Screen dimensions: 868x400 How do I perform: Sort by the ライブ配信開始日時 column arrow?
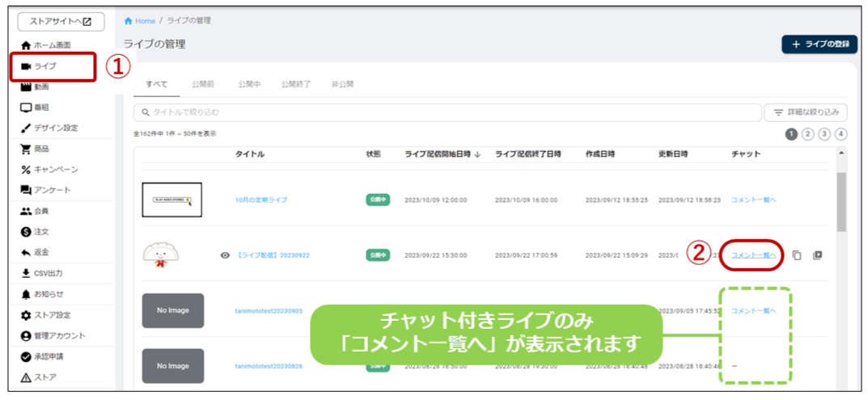pos(478,154)
